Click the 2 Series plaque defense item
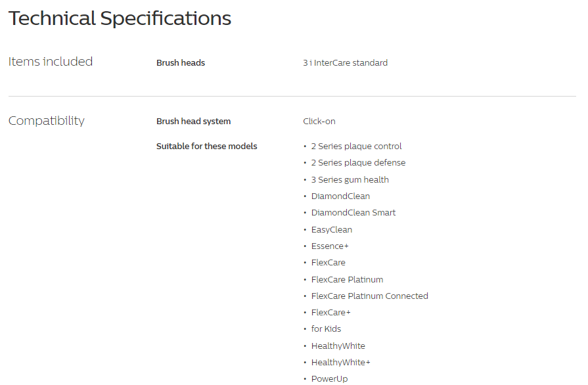588x385 pixels. 359,163
